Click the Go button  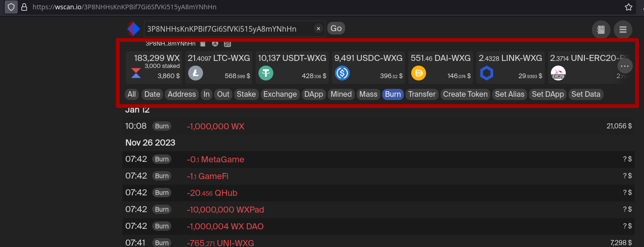336,28
